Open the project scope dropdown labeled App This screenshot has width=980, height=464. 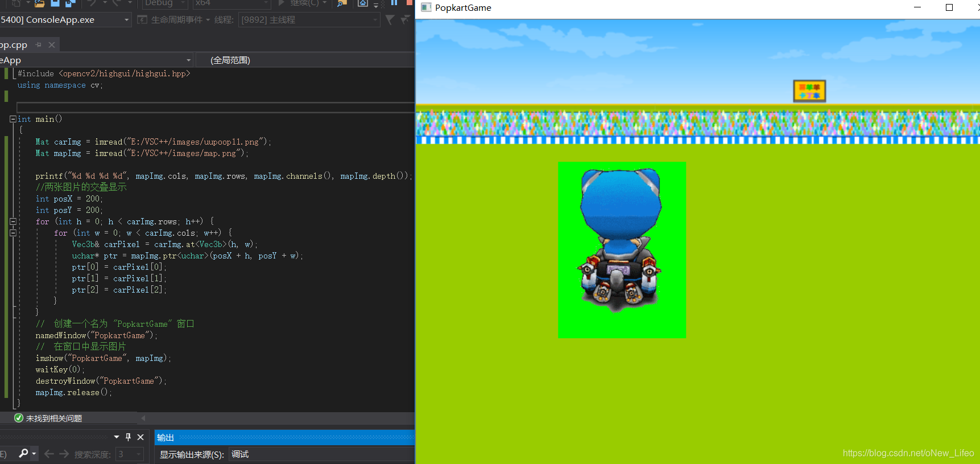(96, 60)
